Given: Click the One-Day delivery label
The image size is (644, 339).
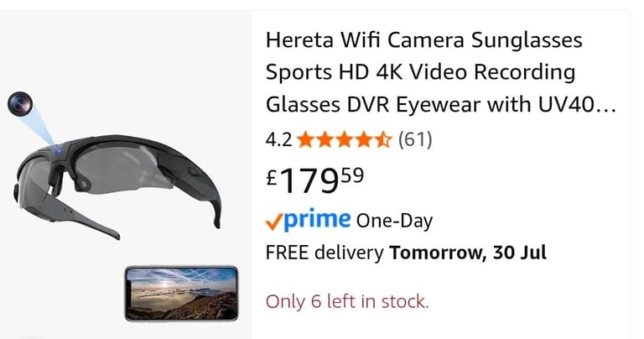Looking at the screenshot, I should [x=394, y=221].
